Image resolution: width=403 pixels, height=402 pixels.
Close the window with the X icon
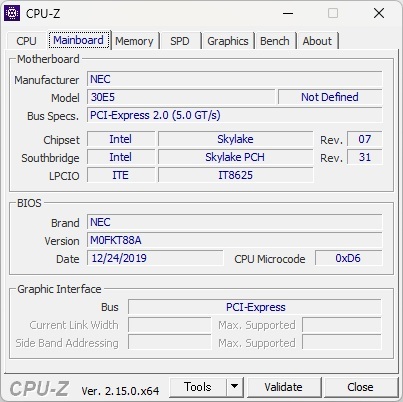379,14
